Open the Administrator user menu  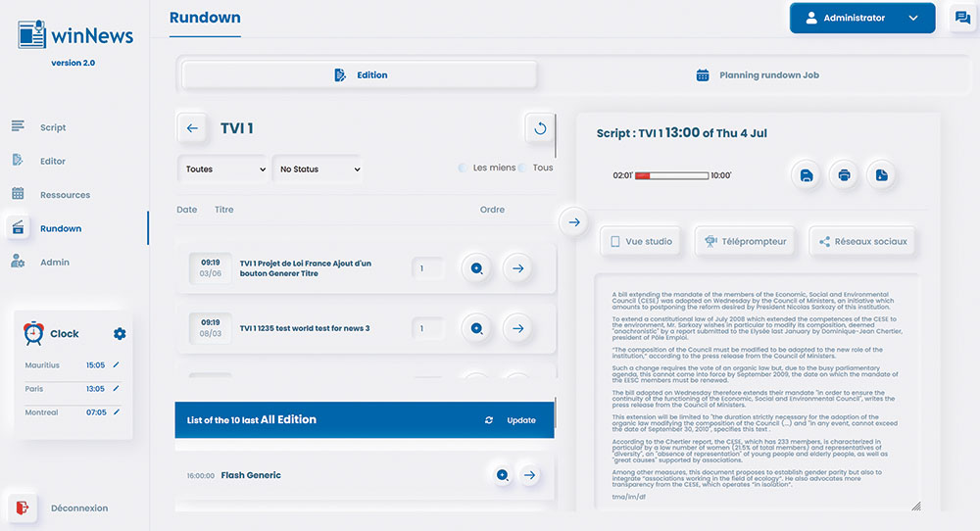(862, 19)
